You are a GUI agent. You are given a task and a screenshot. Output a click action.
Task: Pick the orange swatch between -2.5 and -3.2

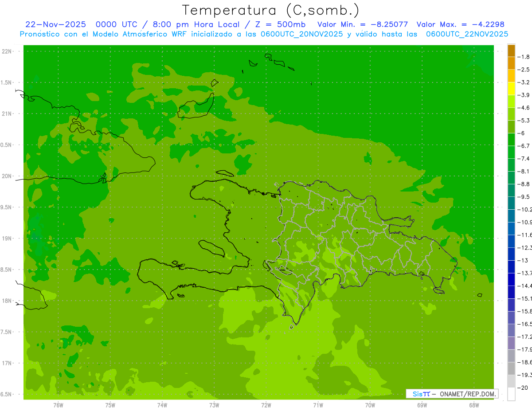511,76
